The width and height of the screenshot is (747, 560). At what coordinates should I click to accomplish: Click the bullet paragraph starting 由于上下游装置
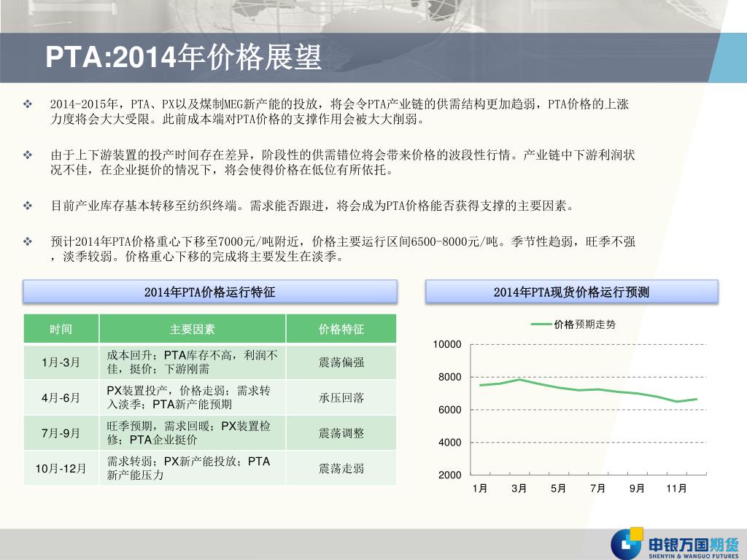pos(343,163)
